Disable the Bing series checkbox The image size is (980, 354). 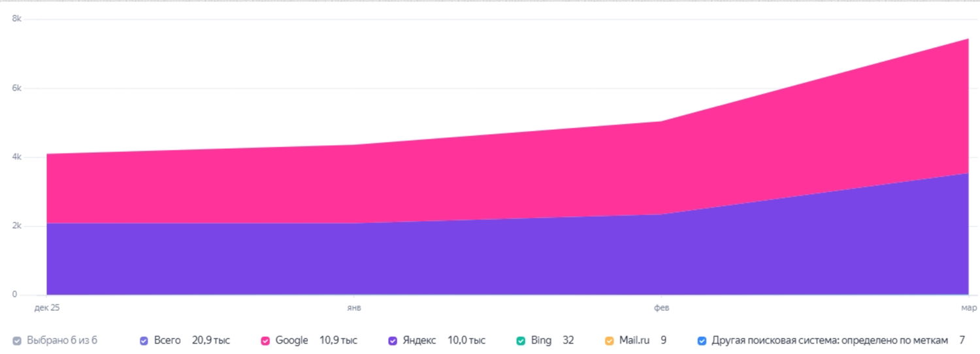tap(521, 341)
